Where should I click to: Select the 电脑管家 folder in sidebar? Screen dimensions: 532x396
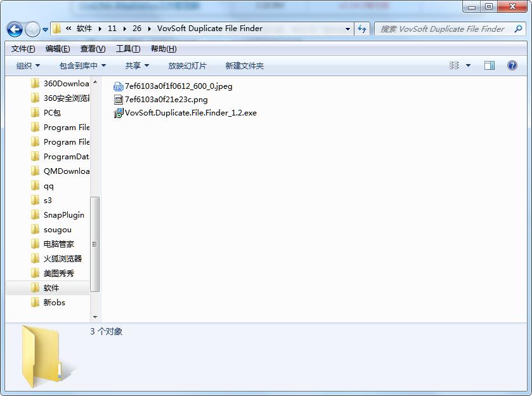tap(58, 244)
